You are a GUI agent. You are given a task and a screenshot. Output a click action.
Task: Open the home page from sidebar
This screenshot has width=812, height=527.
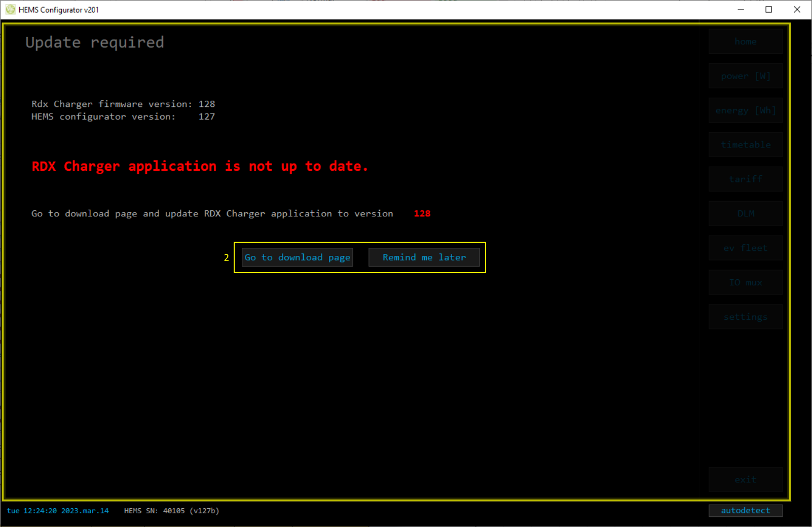pos(745,42)
